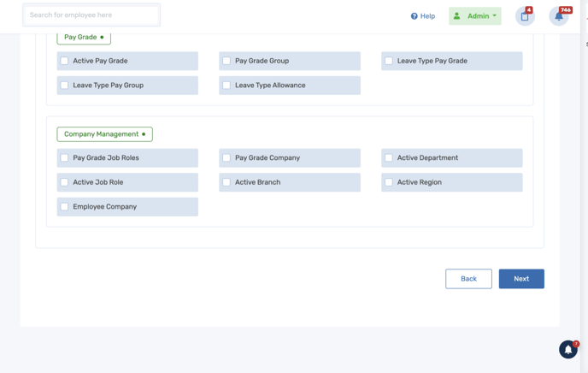Go back with the Back button
The image size is (588, 373).
468,279
